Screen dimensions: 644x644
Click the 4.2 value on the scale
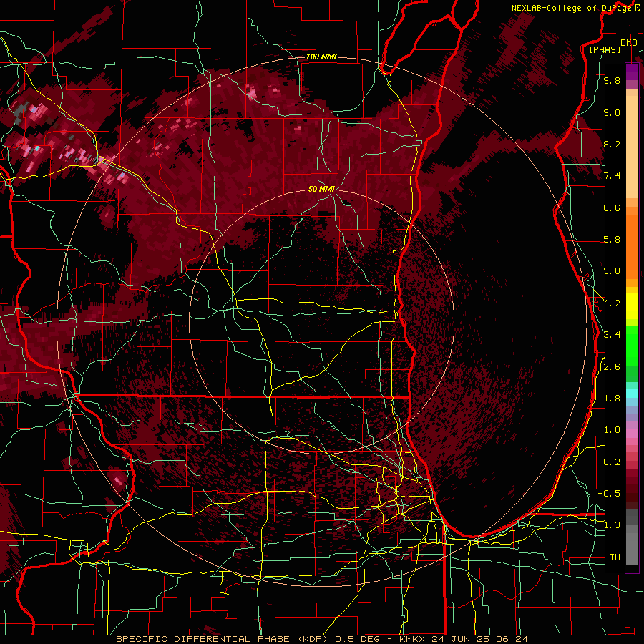click(612, 303)
